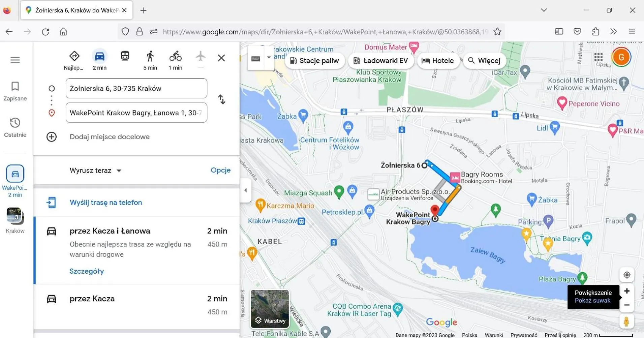
Task: Click the Bagry Rooms hotel marker
Action: click(x=455, y=177)
